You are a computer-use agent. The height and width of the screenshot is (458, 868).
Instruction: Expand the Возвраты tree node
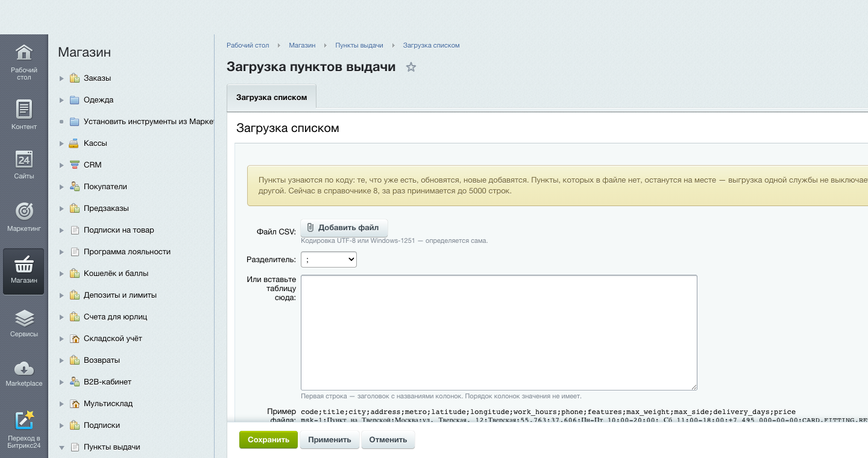pyautogui.click(x=61, y=360)
